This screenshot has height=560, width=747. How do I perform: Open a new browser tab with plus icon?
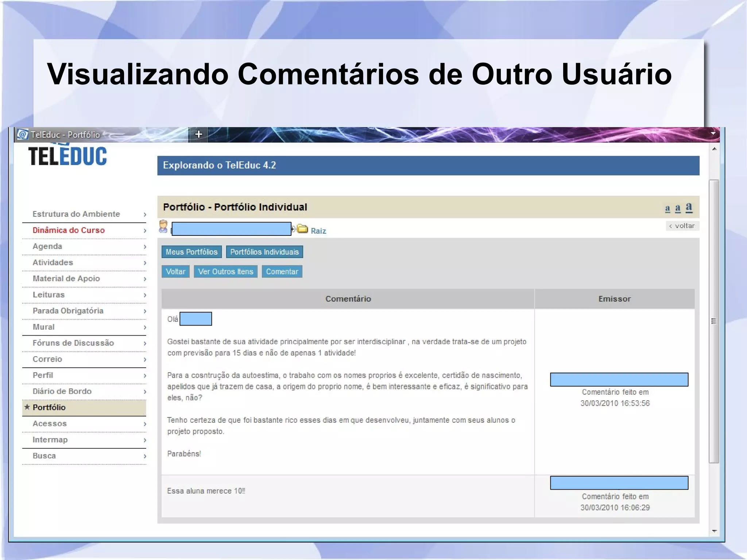click(x=198, y=134)
